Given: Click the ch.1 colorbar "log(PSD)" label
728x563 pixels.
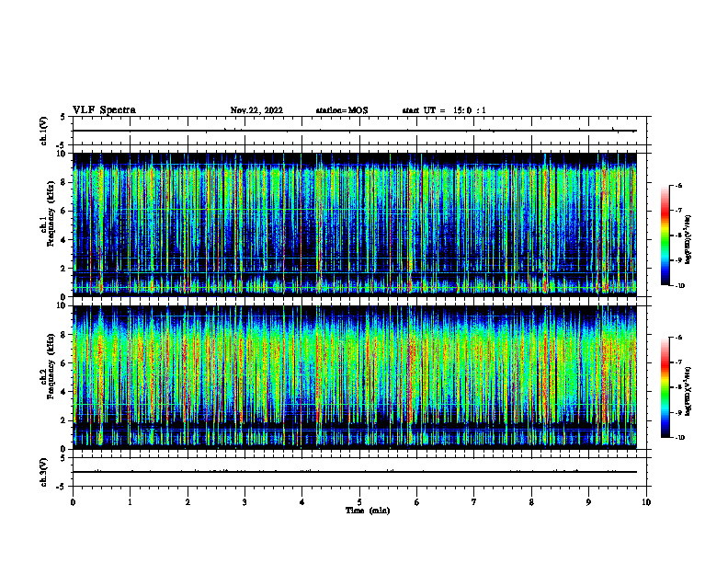Looking at the screenshot, I should tap(688, 239).
